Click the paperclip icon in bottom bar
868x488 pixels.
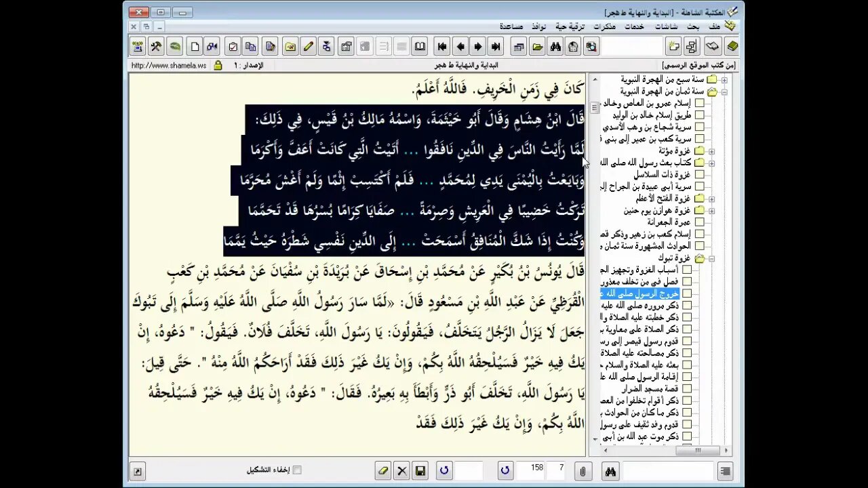[x=582, y=471]
